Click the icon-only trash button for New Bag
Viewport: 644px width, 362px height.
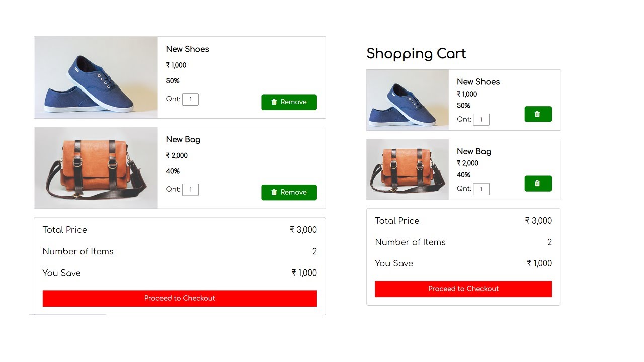click(x=538, y=184)
